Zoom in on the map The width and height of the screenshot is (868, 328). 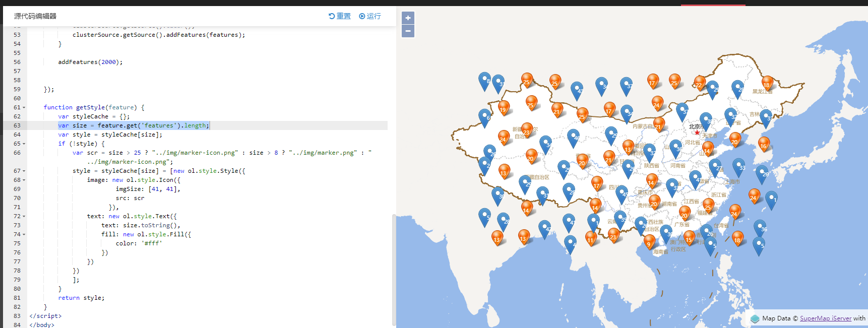(408, 18)
